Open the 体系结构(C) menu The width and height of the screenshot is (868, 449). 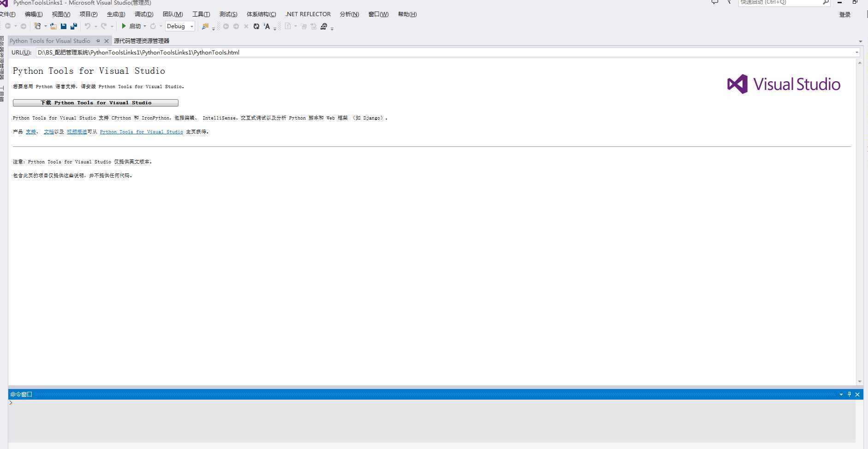pyautogui.click(x=261, y=14)
